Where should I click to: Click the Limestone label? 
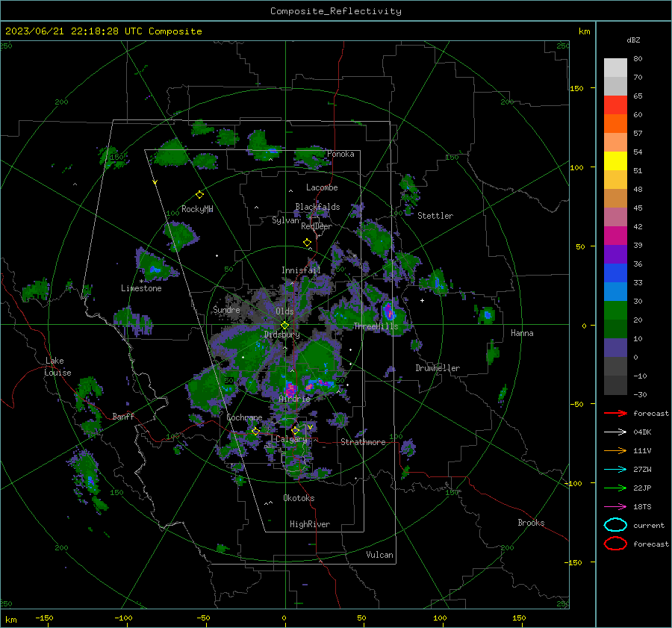pyautogui.click(x=141, y=288)
